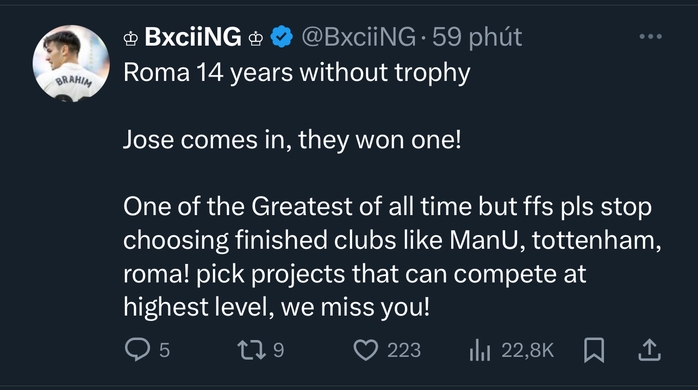Image resolution: width=698 pixels, height=390 pixels.
Task: Click the share upload arrow icon
Action: (x=649, y=349)
